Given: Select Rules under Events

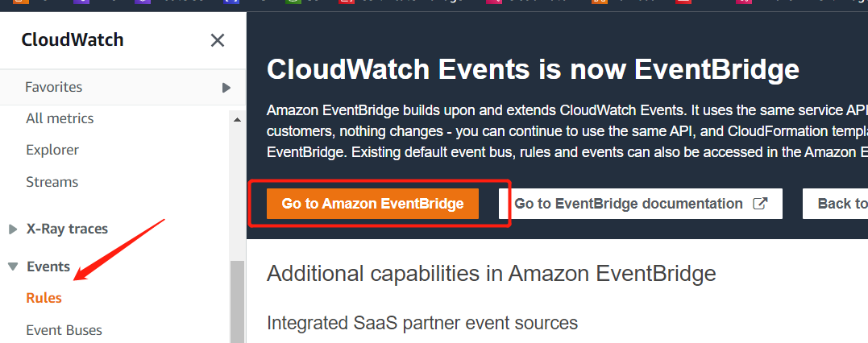Looking at the screenshot, I should 44,298.
